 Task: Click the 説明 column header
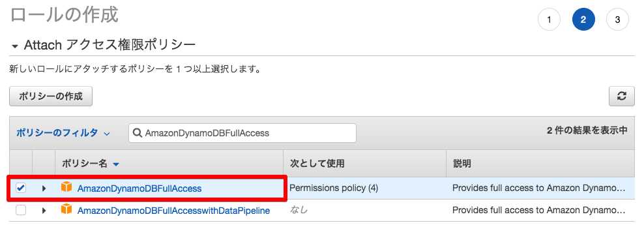pyautogui.click(x=540, y=164)
